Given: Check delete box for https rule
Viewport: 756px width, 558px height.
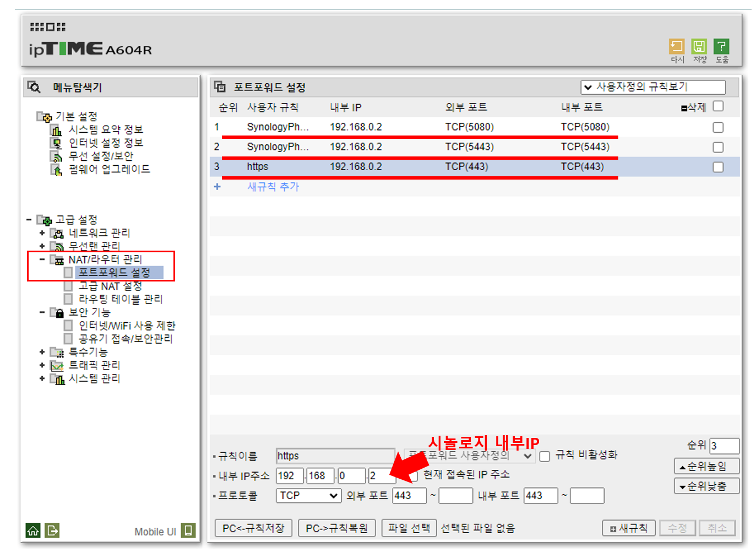Looking at the screenshot, I should click(x=718, y=167).
